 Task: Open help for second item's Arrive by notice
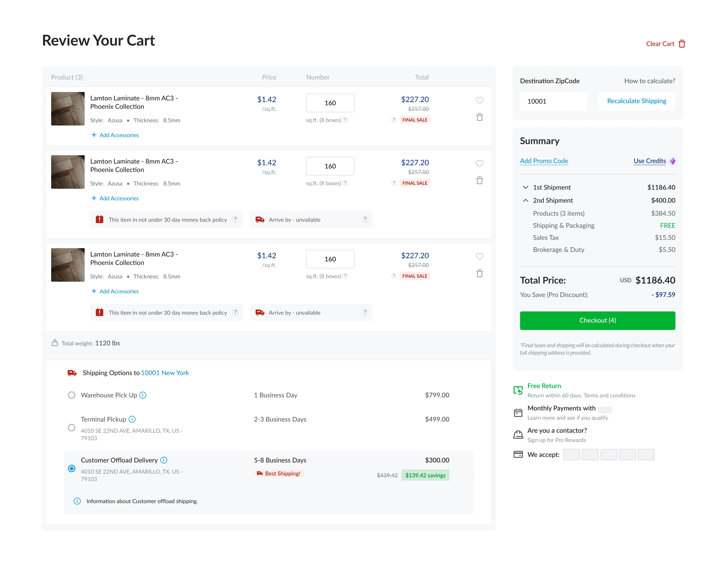(365, 219)
